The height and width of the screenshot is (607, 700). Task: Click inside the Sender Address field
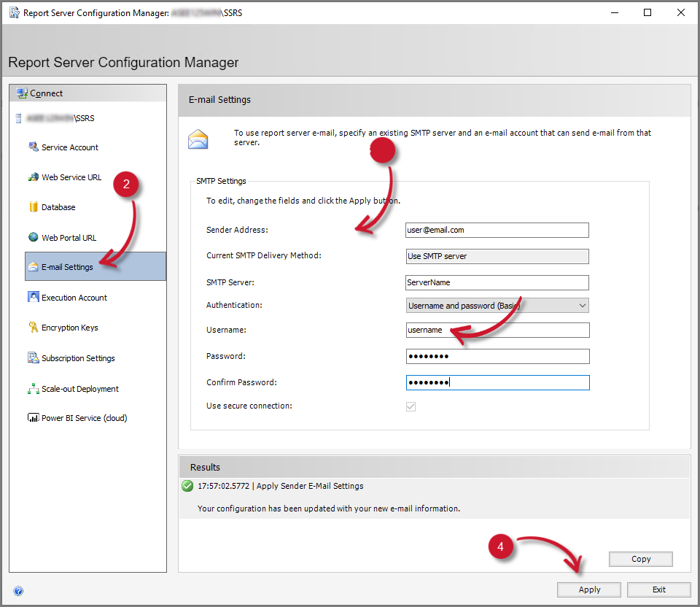[x=497, y=230]
